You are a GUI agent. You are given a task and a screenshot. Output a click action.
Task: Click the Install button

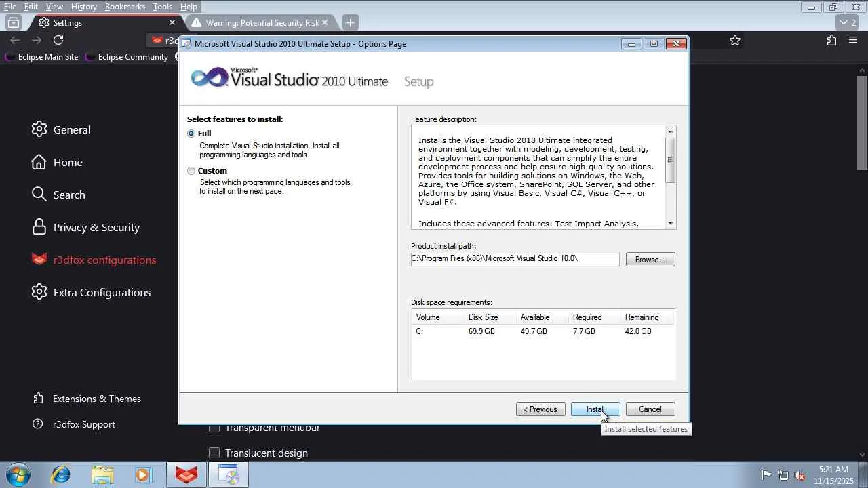coord(595,409)
